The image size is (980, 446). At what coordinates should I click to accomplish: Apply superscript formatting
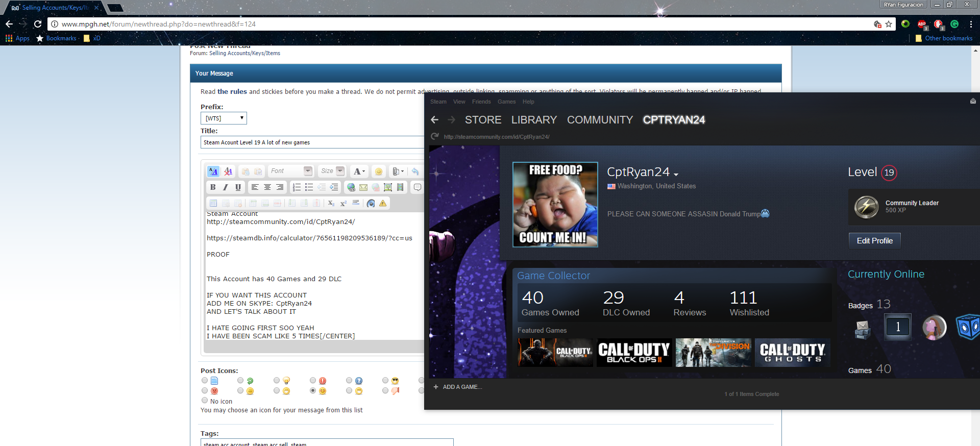pos(344,203)
